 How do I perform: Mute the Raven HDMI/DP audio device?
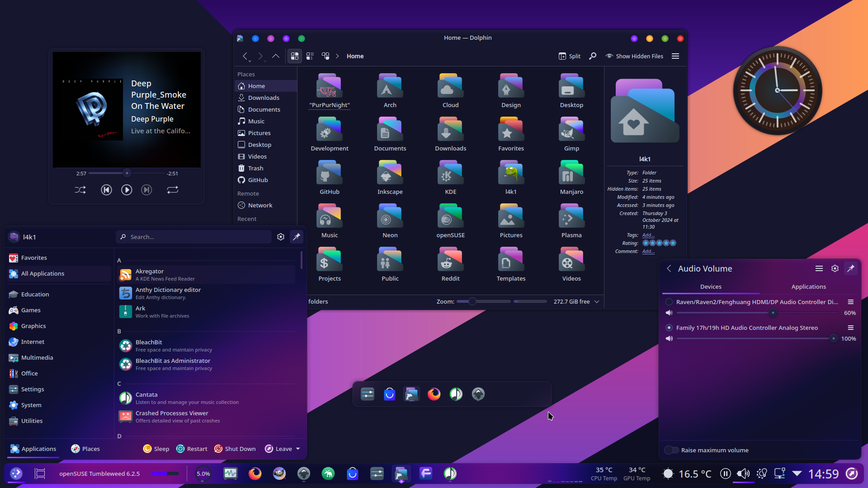tap(669, 313)
